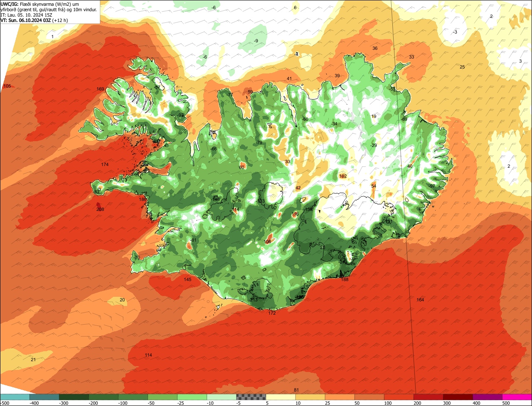Click the -29 value in northeast interior

tap(373, 146)
